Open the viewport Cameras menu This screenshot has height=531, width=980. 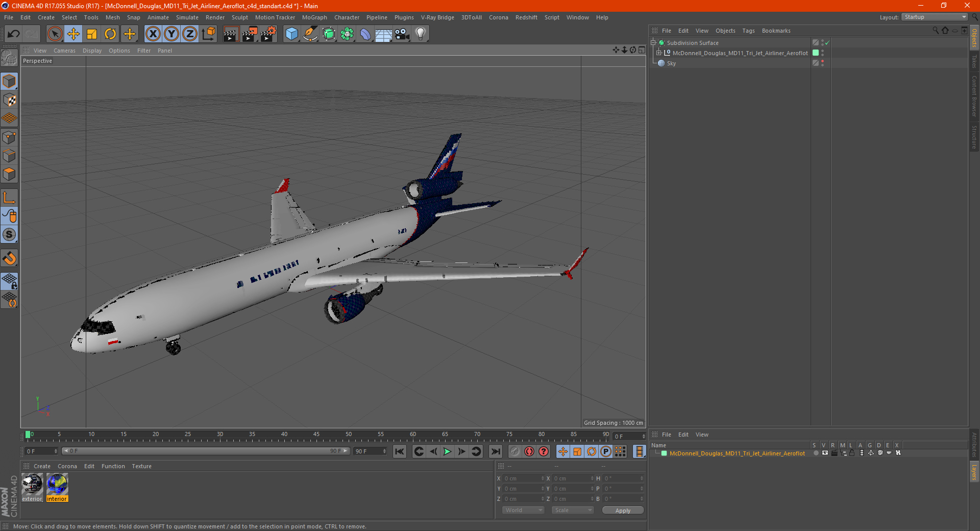click(x=64, y=51)
